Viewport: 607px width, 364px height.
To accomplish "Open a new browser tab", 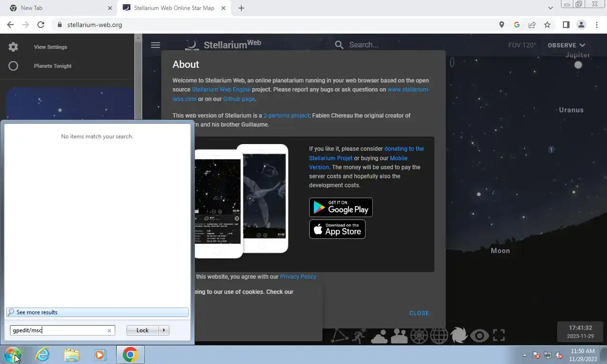I will pos(241,8).
